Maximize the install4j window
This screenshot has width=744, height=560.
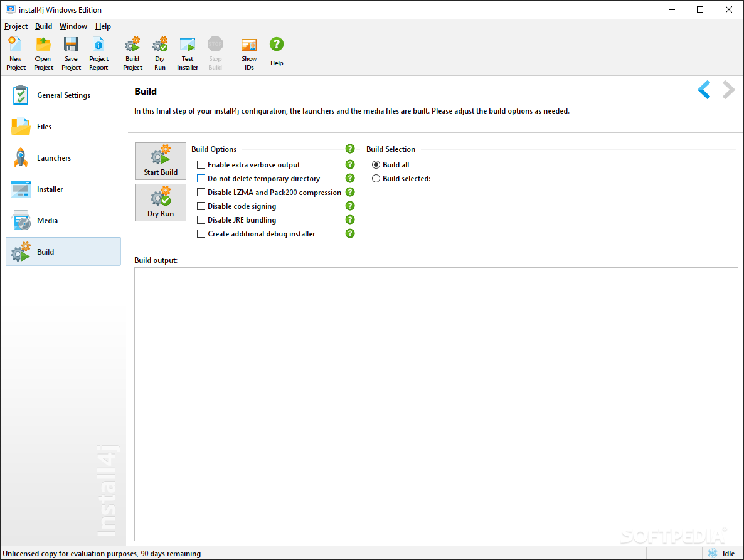700,9
